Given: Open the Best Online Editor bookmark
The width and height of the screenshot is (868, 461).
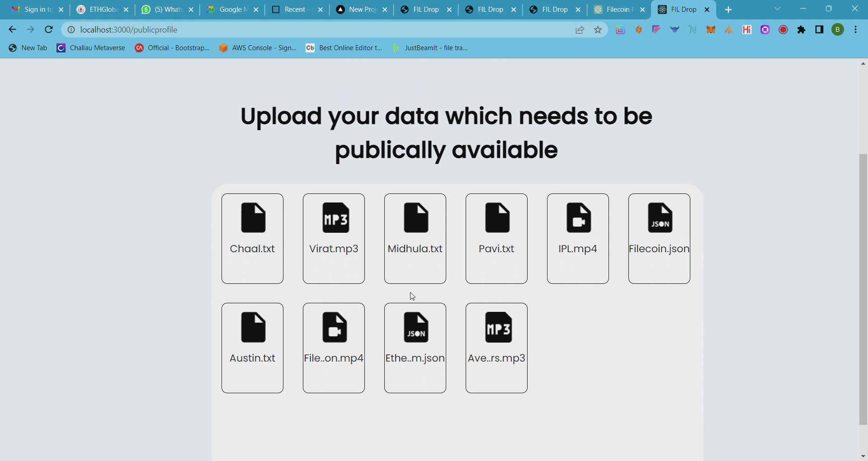Looking at the screenshot, I should (x=344, y=48).
